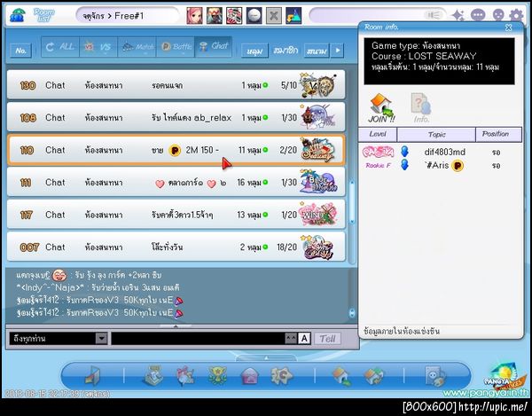
Task: Open the colorful mascot item icon
Action: (x=293, y=16)
